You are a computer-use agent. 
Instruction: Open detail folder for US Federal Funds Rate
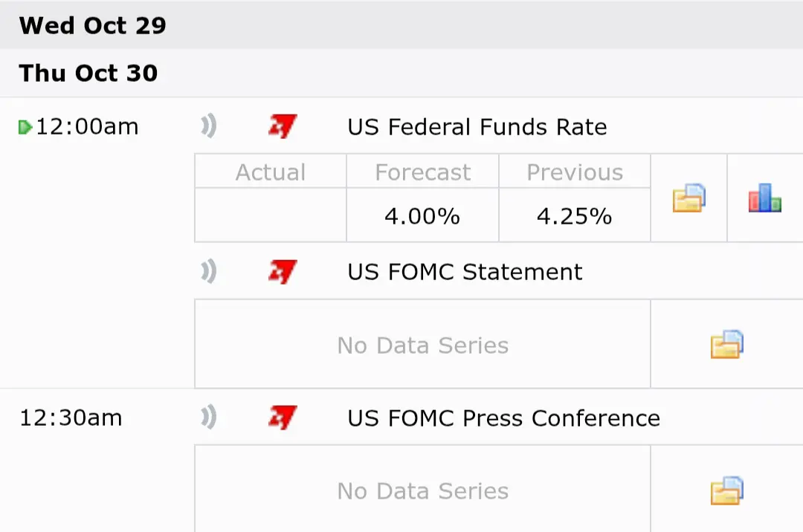688,198
